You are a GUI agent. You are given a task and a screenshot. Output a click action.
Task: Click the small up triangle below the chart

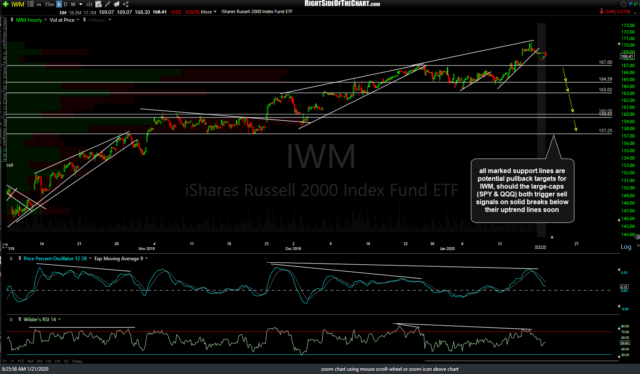552,237
